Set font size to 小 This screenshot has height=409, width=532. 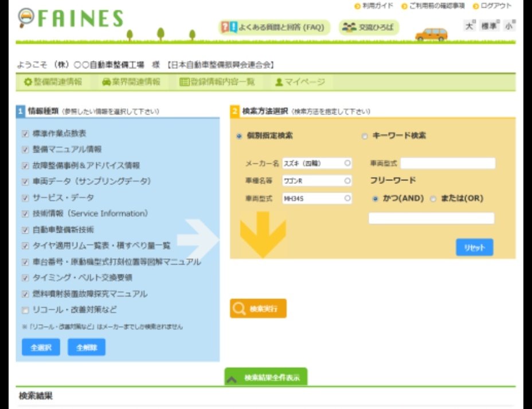pyautogui.click(x=509, y=26)
